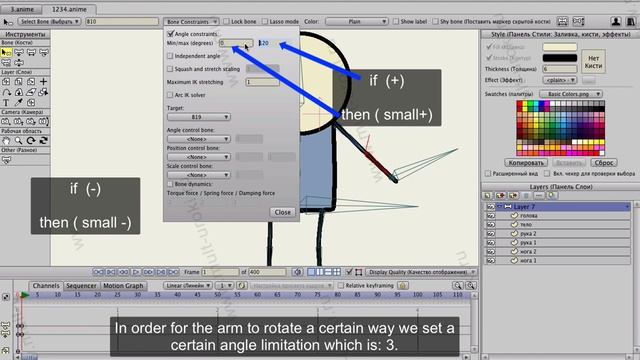
Task: Choose the Text layer tool (T icon)
Action: [6, 103]
